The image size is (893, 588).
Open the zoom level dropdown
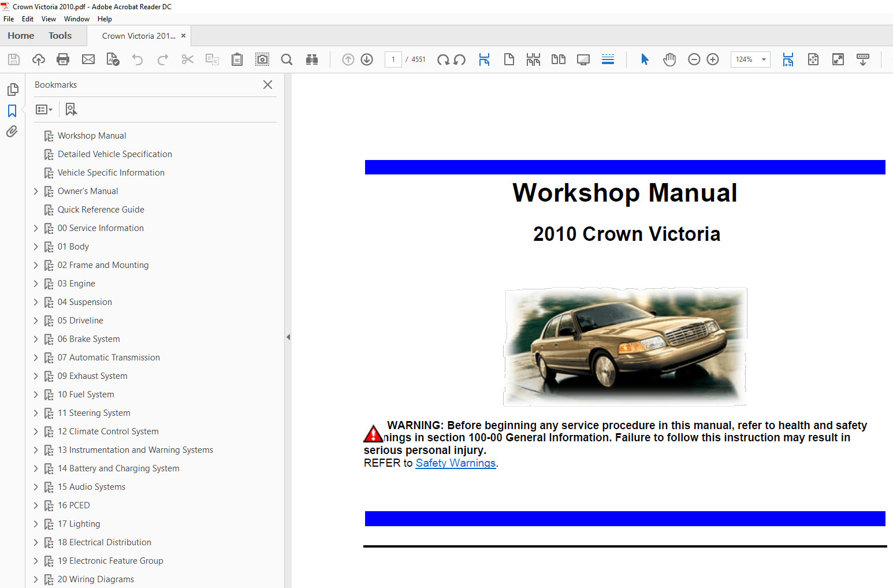coord(764,59)
